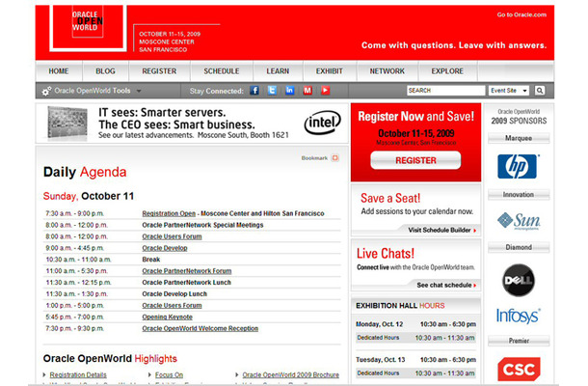Viewport: 588px width, 386px height.
Task: Open the HP sponsor logo
Action: (517, 167)
